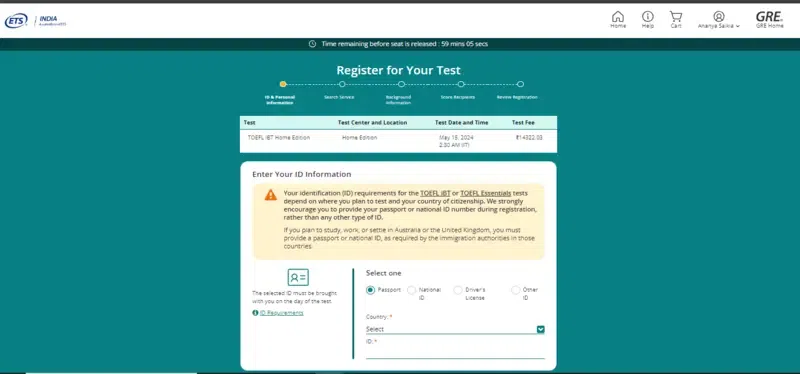Click the ID number input field
The width and height of the screenshot is (800, 374).
[x=455, y=352]
